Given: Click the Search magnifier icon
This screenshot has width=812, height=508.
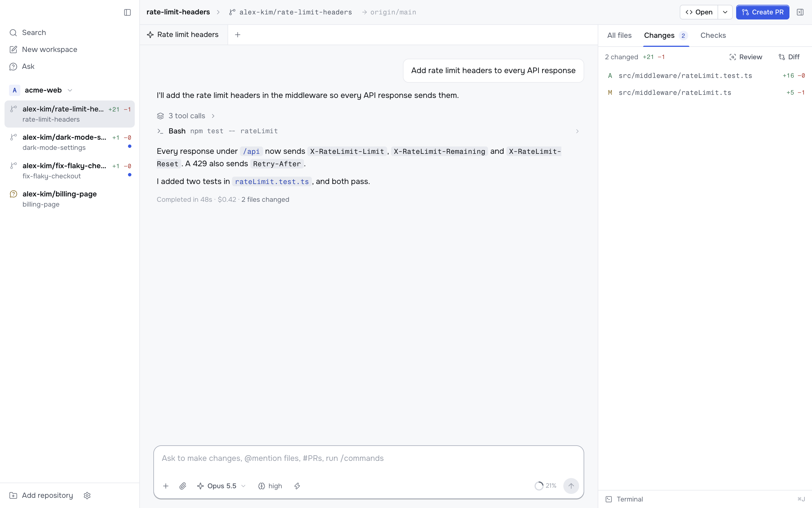Looking at the screenshot, I should [13, 32].
